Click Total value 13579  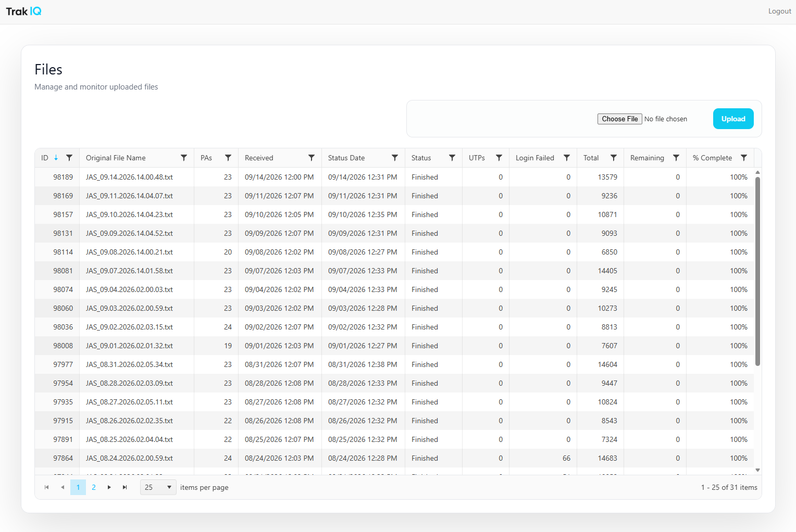607,177
